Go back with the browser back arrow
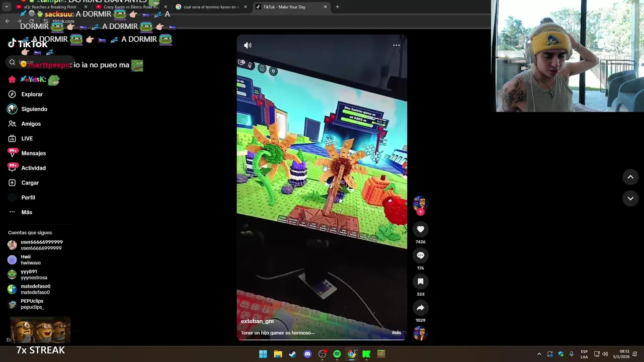644x362 pixels. (x=7, y=21)
